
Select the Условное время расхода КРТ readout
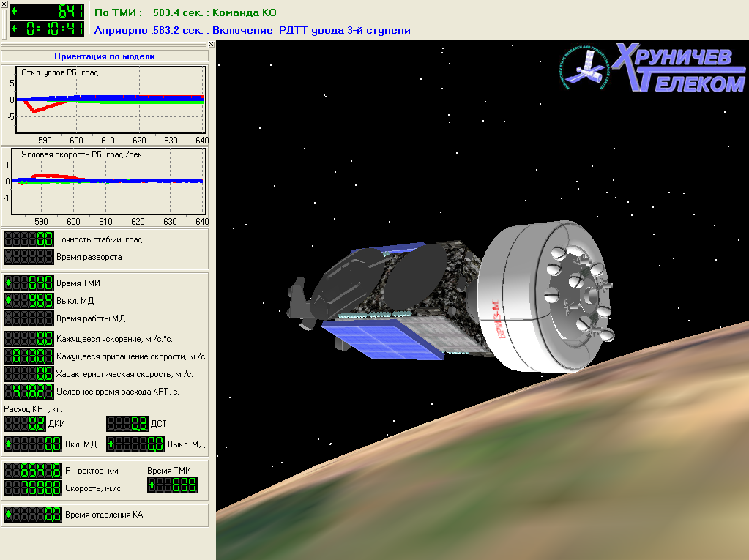29,392
